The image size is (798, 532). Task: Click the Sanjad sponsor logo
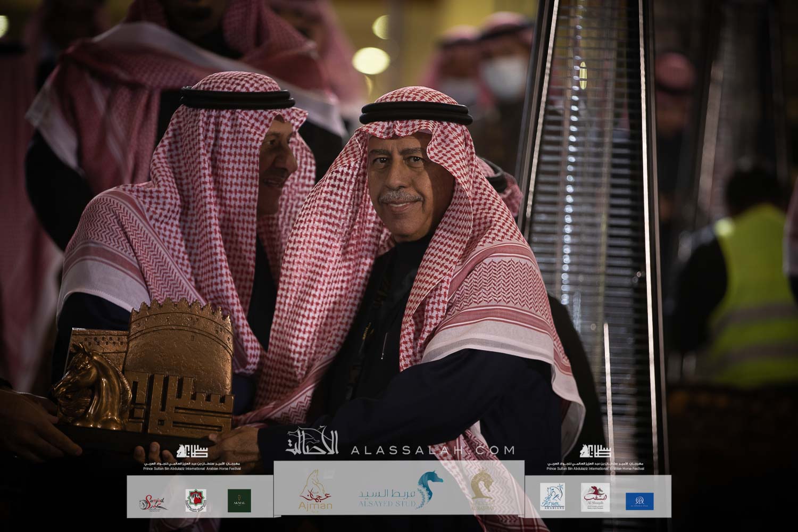151,501
